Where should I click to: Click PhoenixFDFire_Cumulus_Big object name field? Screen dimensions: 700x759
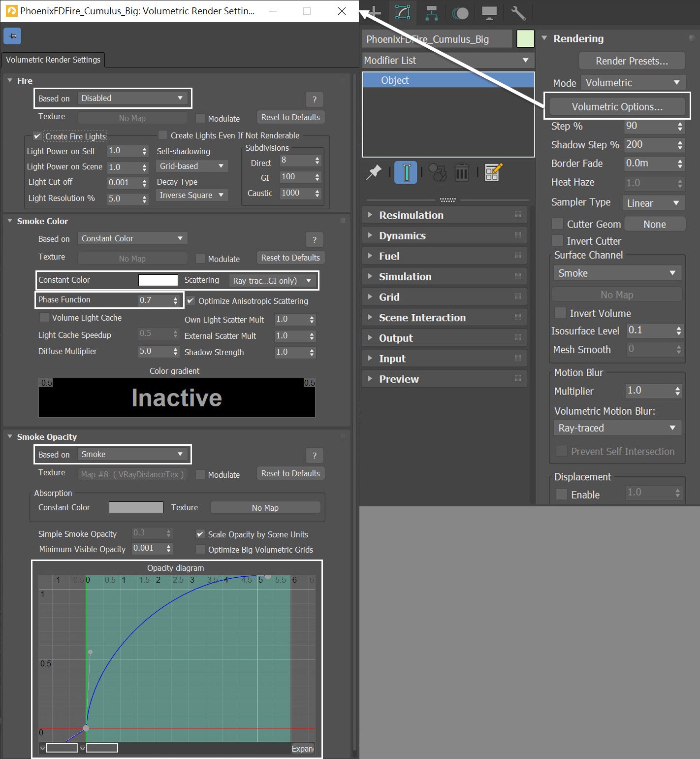tap(437, 39)
